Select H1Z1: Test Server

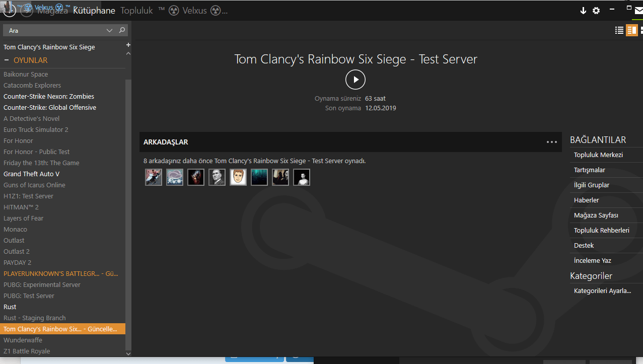[x=62, y=196]
